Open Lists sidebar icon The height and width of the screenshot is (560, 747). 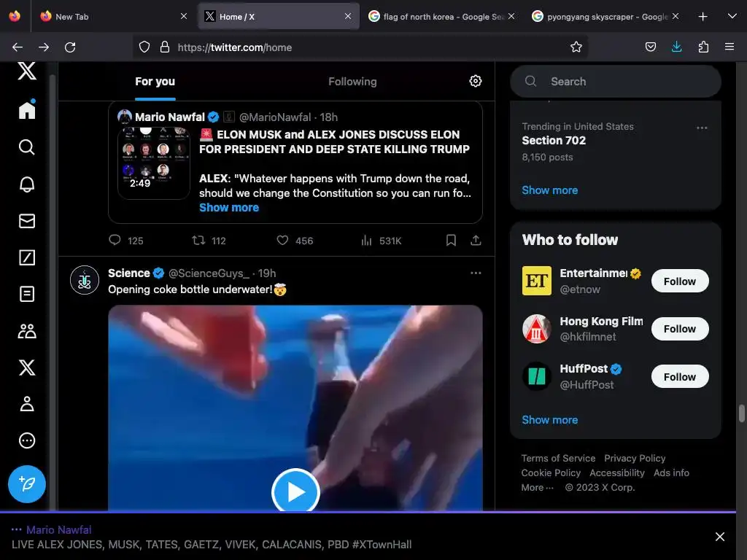[x=27, y=294]
